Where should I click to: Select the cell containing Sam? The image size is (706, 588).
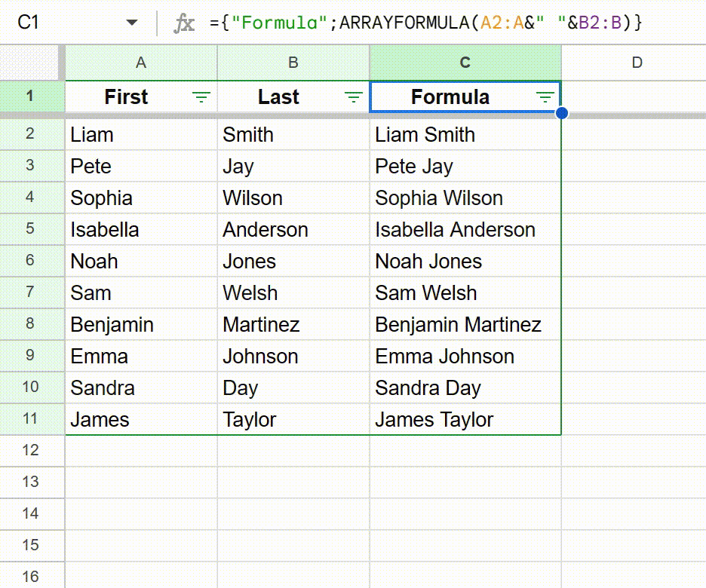(141, 293)
